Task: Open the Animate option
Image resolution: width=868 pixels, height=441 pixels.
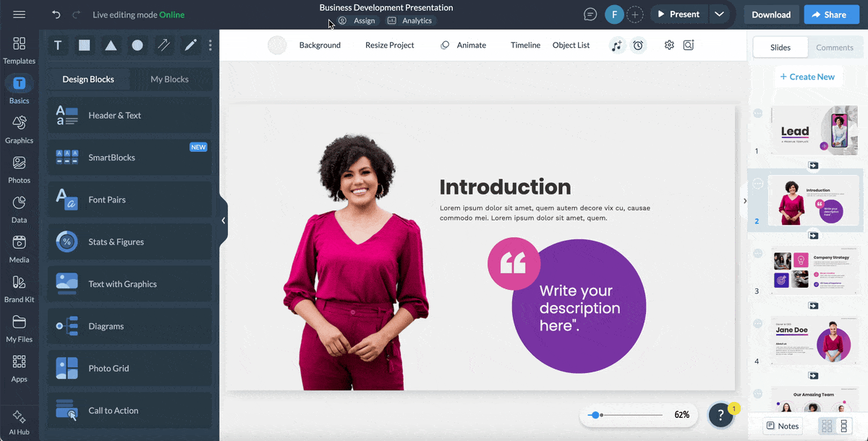Action: [464, 45]
